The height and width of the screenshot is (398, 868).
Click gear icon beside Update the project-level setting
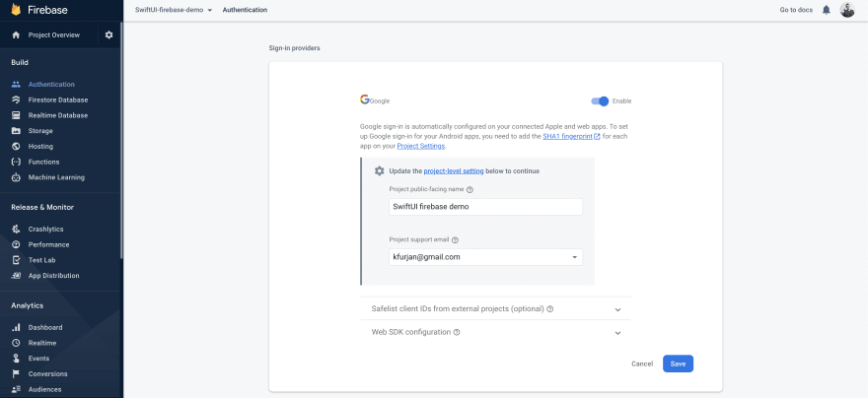(x=379, y=170)
